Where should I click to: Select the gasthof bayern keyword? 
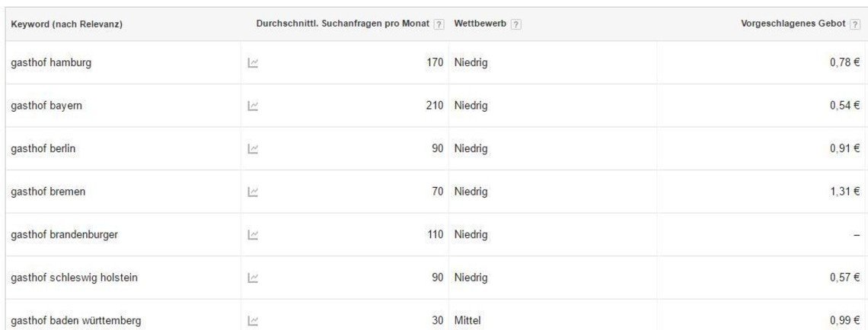(x=46, y=106)
